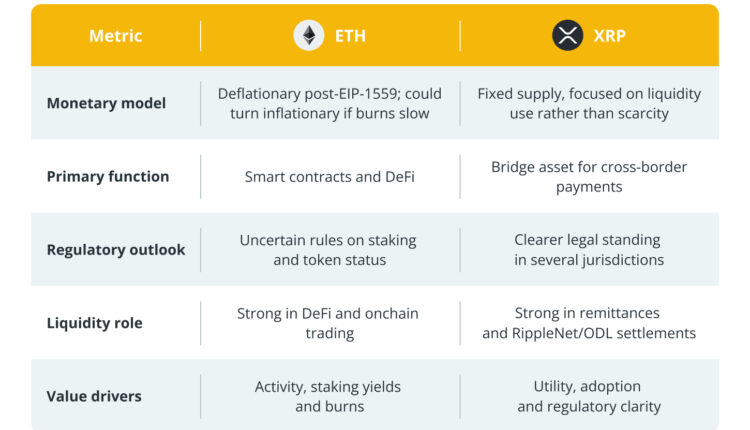
Task: Click the Clearer legal standing cell
Action: (x=589, y=250)
